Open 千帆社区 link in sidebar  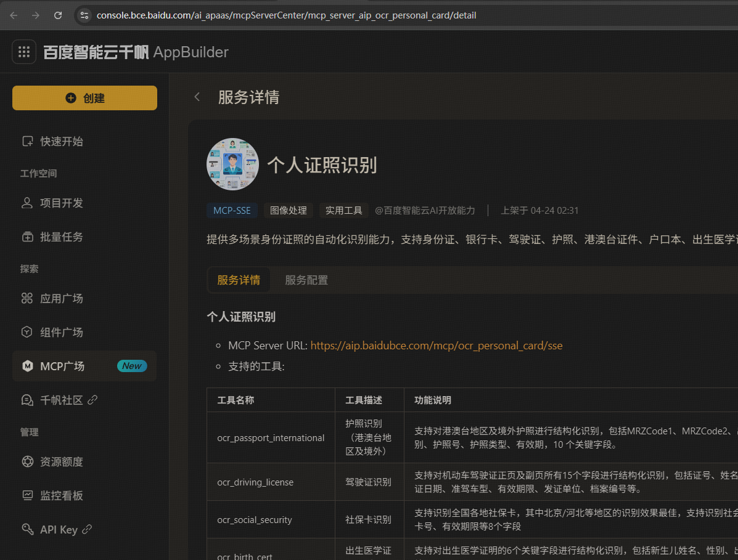pos(84,400)
